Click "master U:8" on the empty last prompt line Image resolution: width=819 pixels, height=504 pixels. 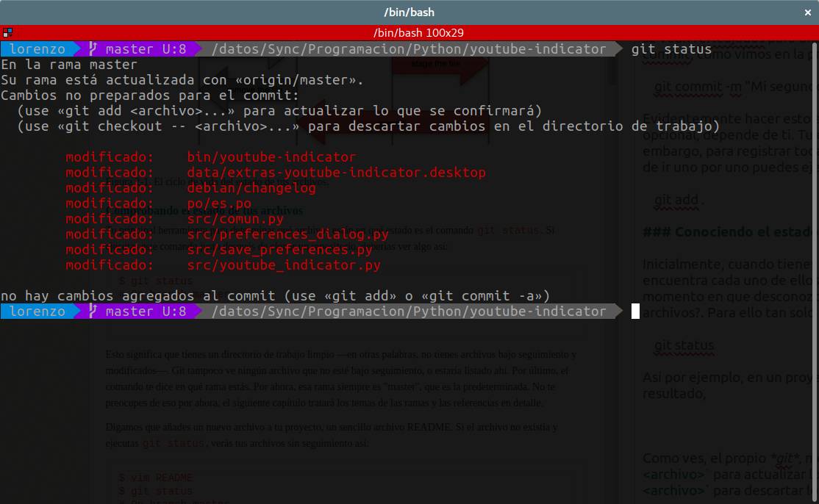(x=146, y=312)
